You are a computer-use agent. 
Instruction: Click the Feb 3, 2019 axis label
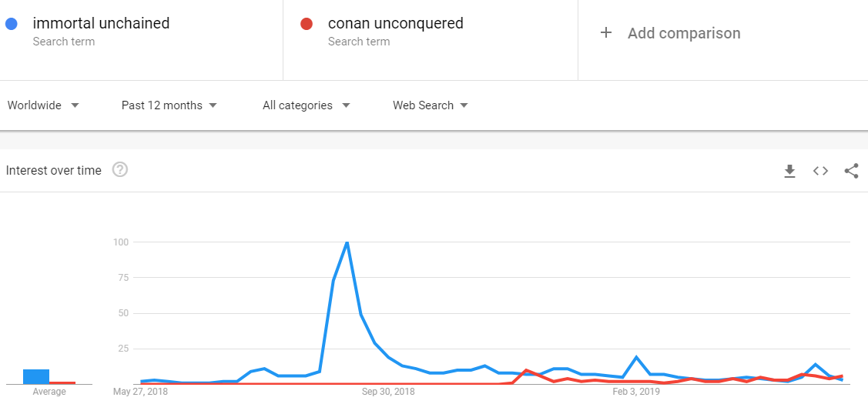636,392
